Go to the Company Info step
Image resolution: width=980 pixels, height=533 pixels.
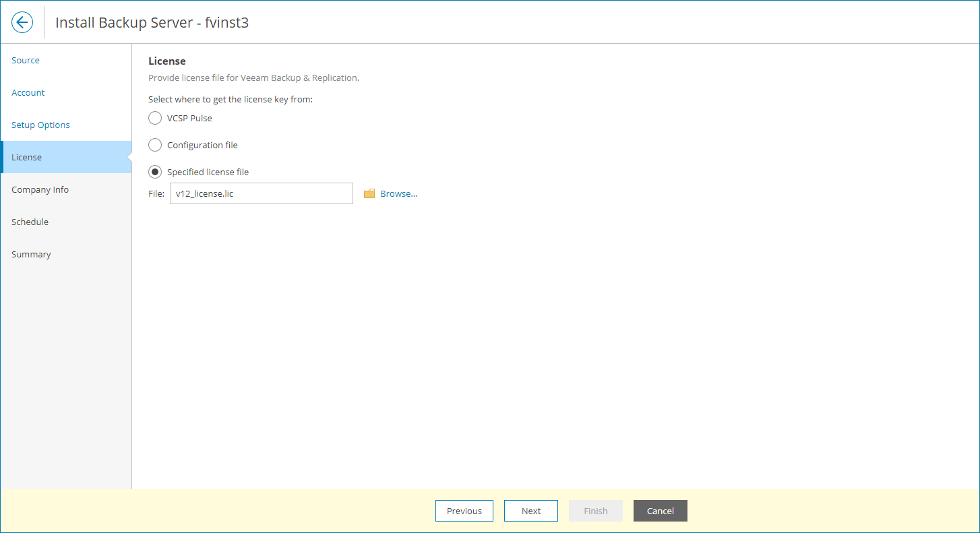point(39,189)
